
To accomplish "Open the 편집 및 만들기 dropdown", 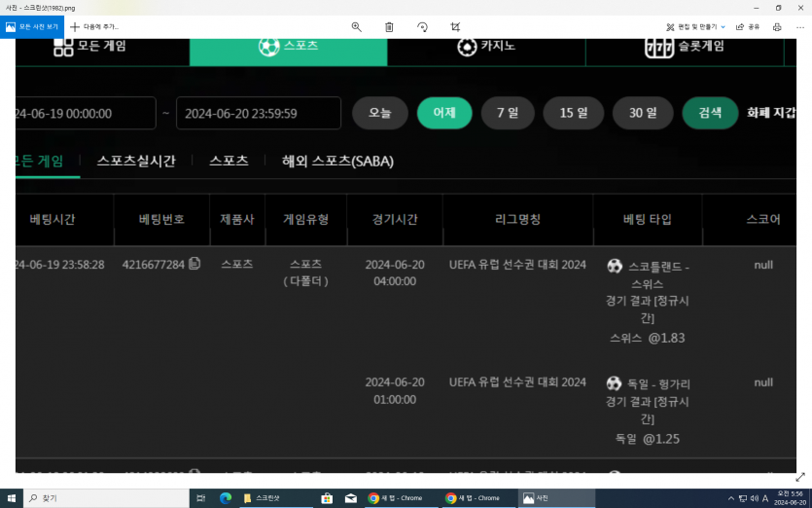I will tap(695, 27).
